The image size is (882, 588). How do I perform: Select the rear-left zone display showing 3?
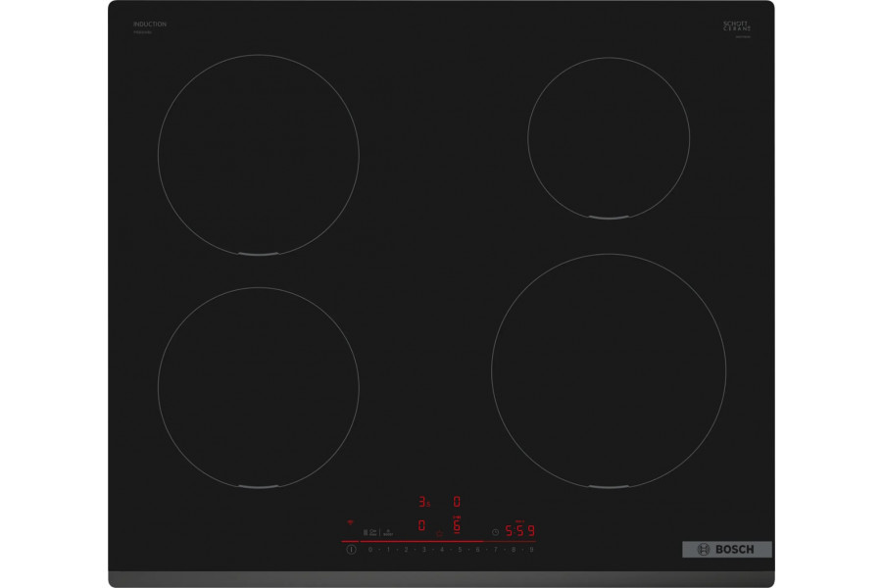(423, 502)
